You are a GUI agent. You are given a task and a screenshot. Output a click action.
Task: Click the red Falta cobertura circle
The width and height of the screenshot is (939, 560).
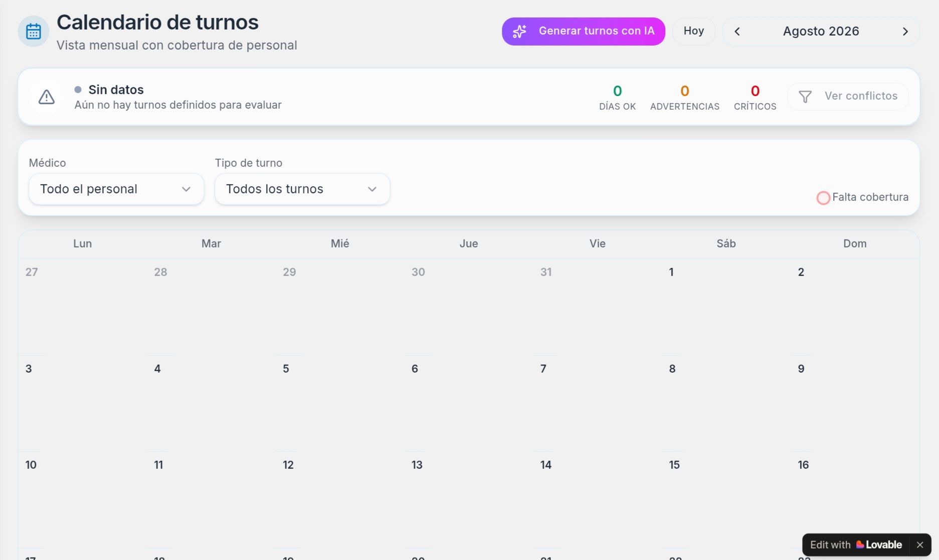(823, 198)
